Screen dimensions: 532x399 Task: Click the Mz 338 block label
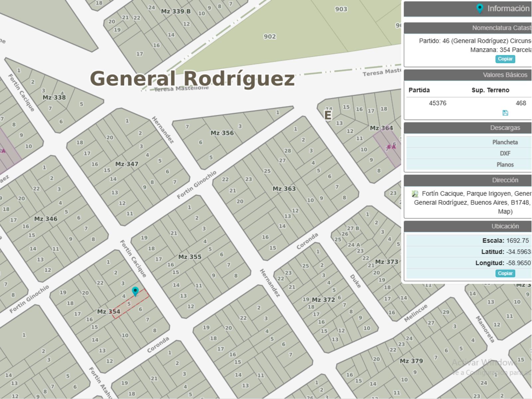[54, 97]
